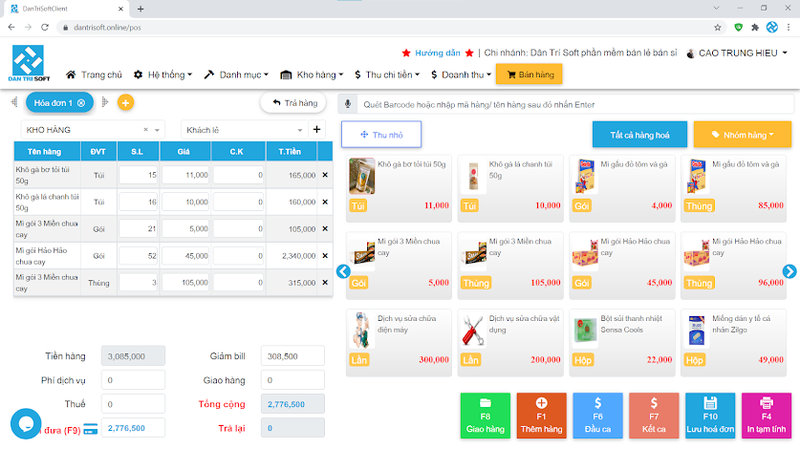Expand the Doanh thu menu
This screenshot has height=449, width=800.
click(x=461, y=75)
